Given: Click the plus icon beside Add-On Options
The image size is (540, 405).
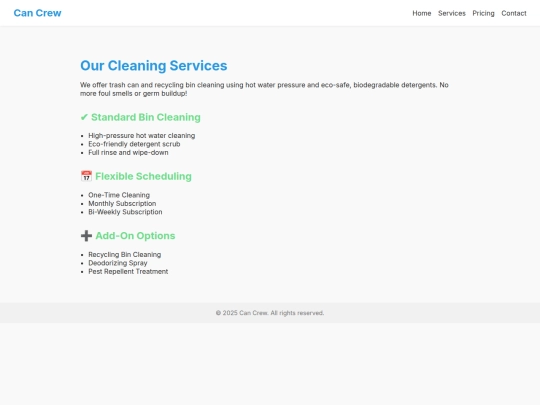Looking at the screenshot, I should click(86, 236).
